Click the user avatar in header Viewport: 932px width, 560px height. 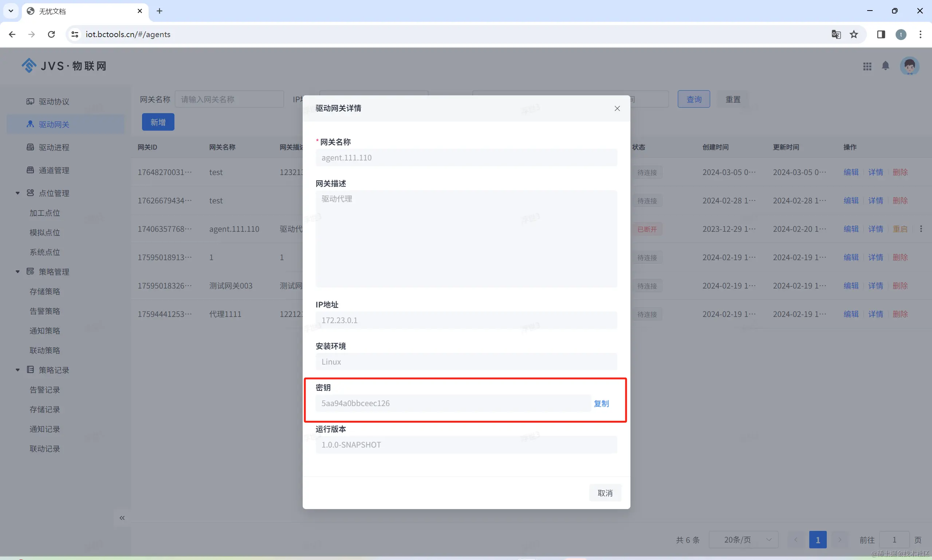click(909, 66)
